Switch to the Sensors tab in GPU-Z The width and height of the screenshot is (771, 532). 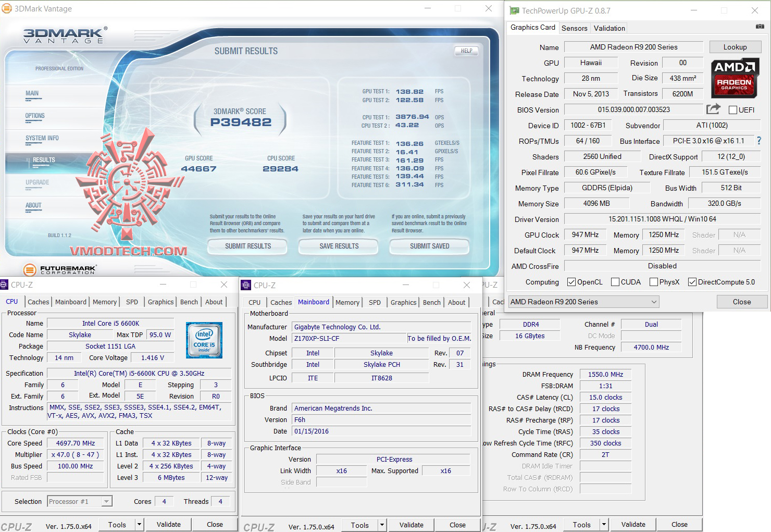pyautogui.click(x=575, y=28)
